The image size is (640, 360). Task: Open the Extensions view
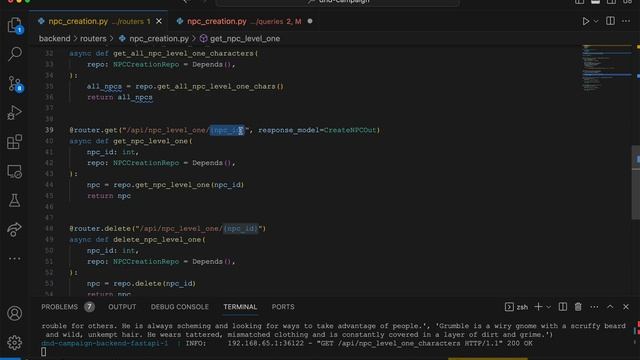[x=15, y=142]
